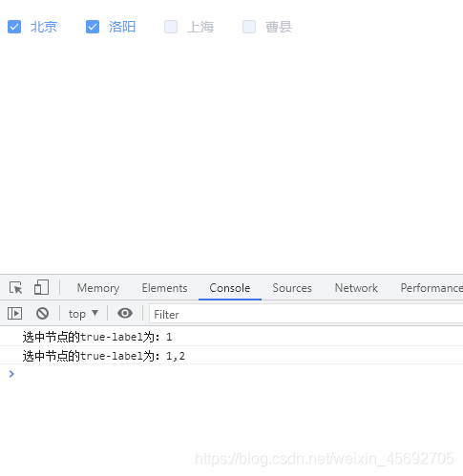Activate the inspect element picker icon
The width and height of the screenshot is (463, 476).
pyautogui.click(x=16, y=288)
